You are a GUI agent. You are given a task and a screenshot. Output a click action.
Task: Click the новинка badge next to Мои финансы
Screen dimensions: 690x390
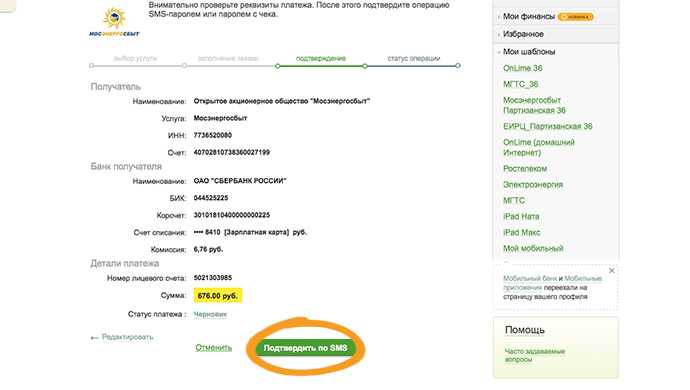576,17
